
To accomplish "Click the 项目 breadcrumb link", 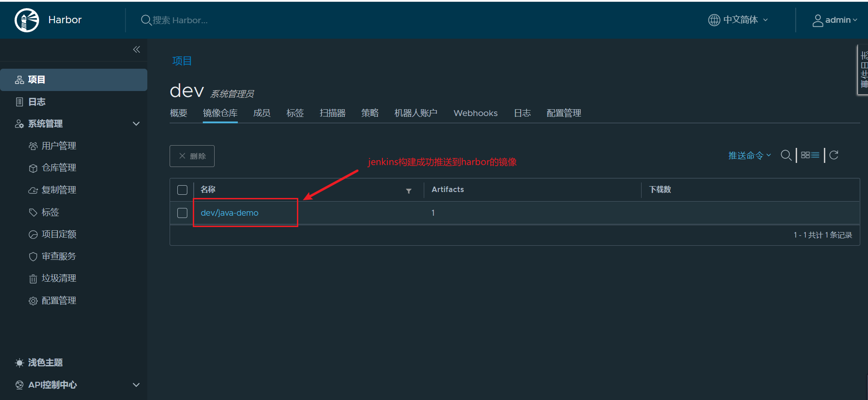I will point(182,61).
